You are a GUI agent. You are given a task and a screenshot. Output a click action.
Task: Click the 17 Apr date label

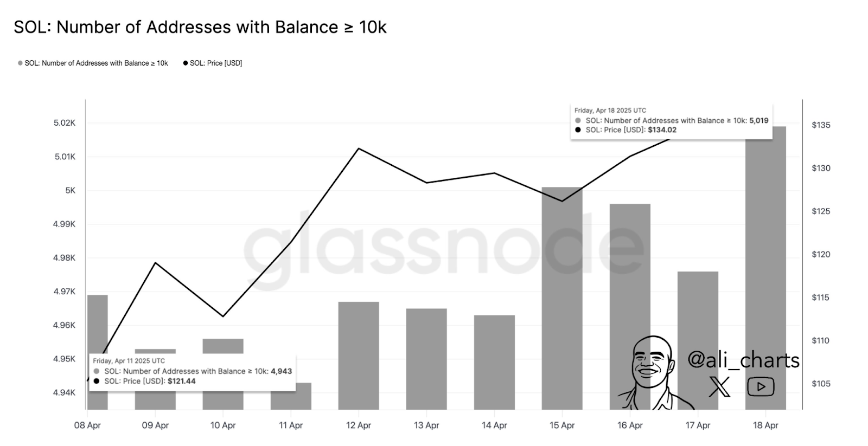click(698, 425)
